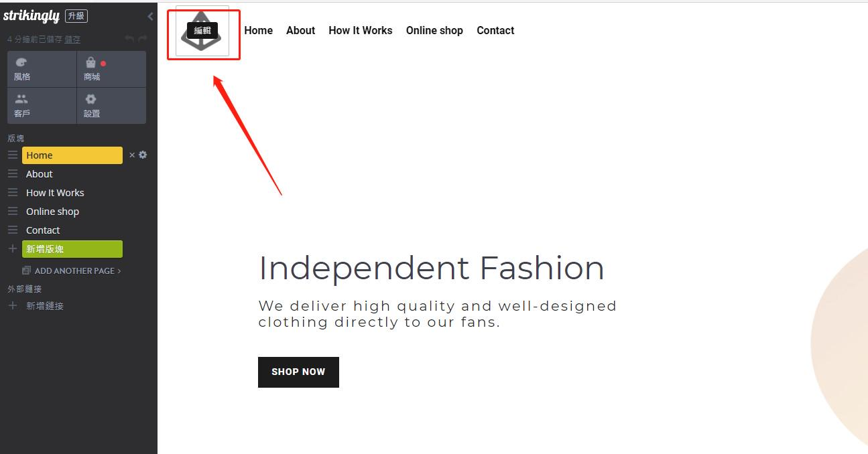The image size is (868, 454).
Task: Click the redo arrow in sidebar
Action: pyautogui.click(x=142, y=40)
